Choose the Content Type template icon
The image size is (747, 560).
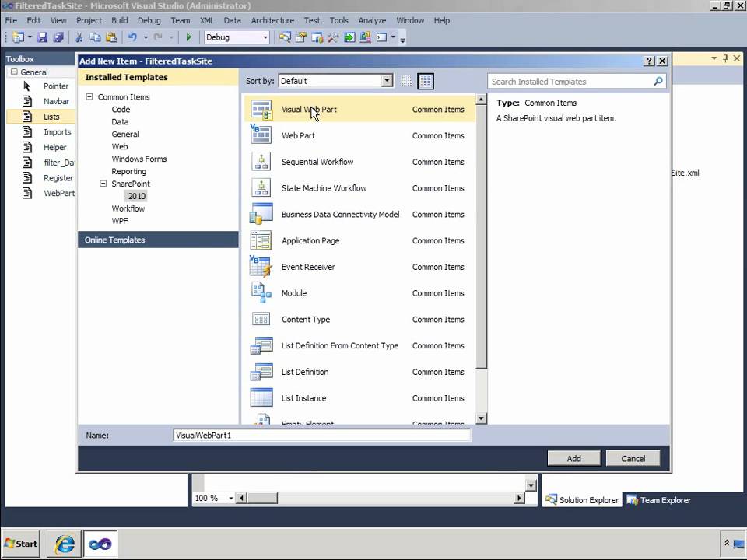click(261, 319)
